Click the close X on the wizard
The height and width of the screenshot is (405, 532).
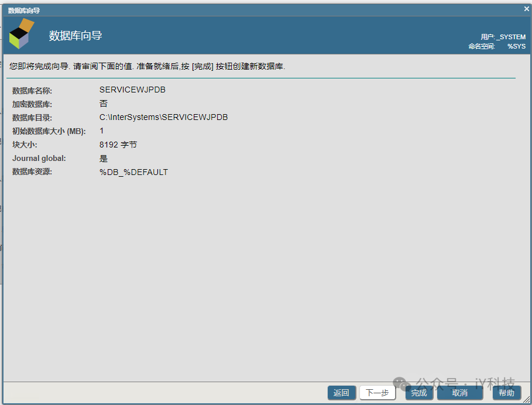[x=525, y=9]
